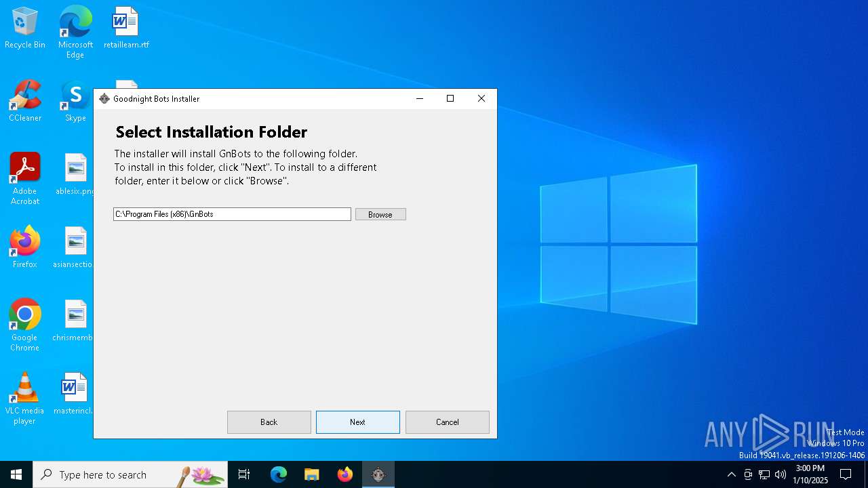Select the ablesix.png desktop file
This screenshot has height=488, width=868.
(75, 174)
